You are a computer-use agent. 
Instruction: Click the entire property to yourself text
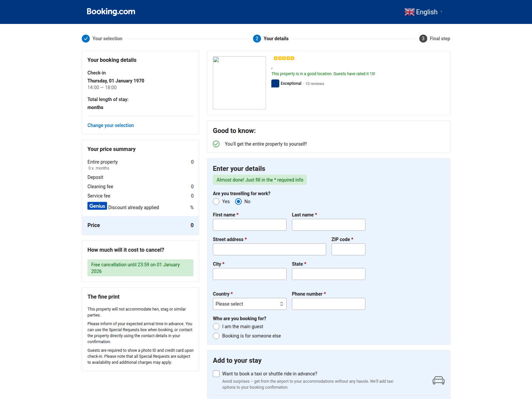coord(266,144)
